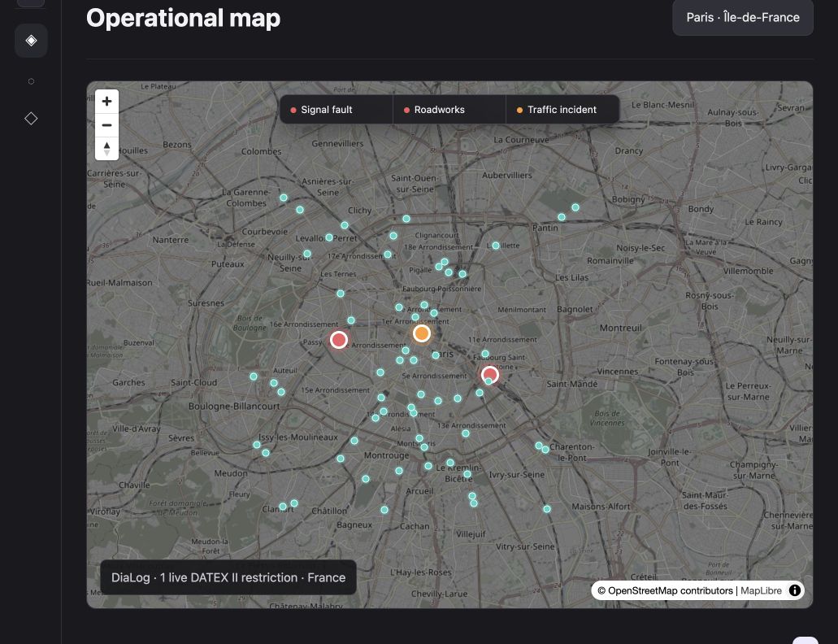838x644 pixels.
Task: Select the red marker near Faubourg Saint-Antoine
Action: click(x=490, y=375)
